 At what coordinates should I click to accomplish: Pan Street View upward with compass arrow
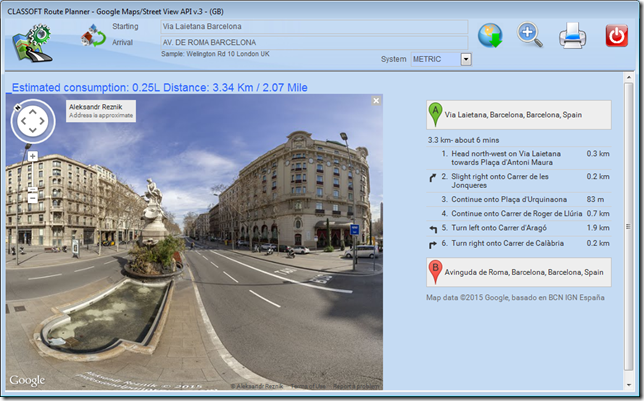(x=33, y=112)
